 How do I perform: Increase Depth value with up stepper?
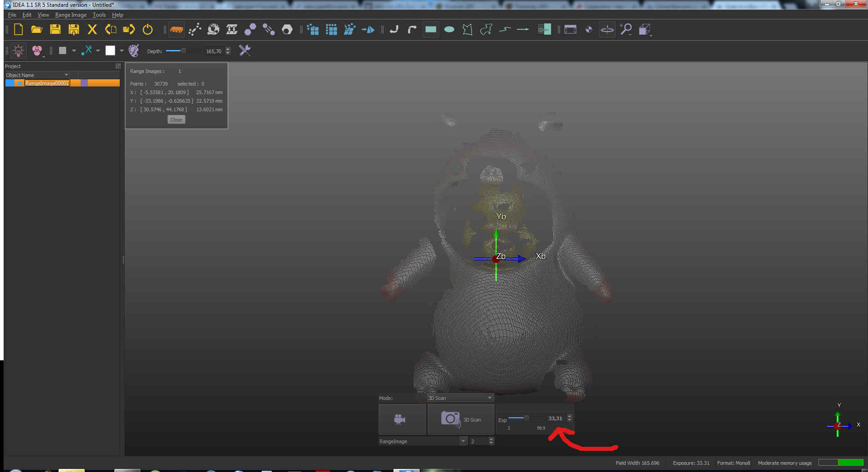228,49
